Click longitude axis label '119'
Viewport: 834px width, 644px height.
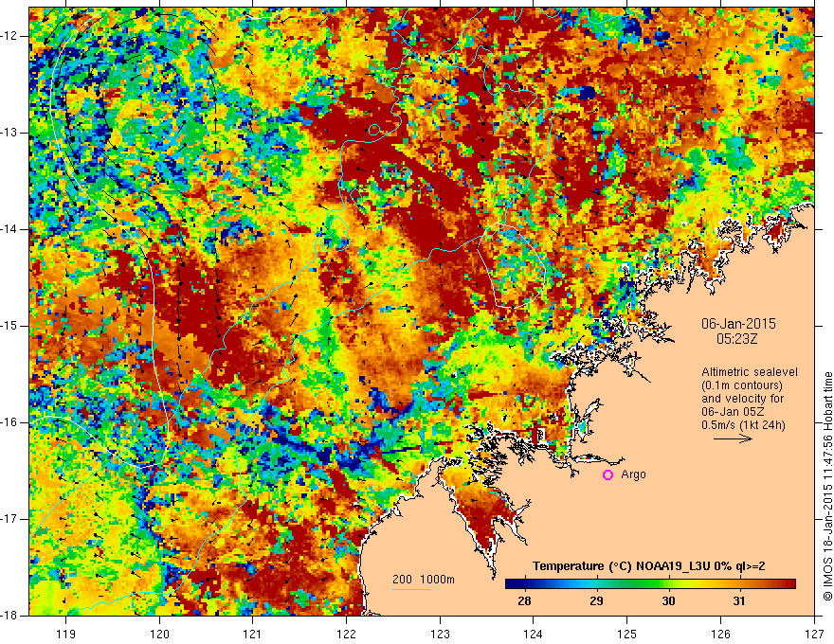point(66,634)
